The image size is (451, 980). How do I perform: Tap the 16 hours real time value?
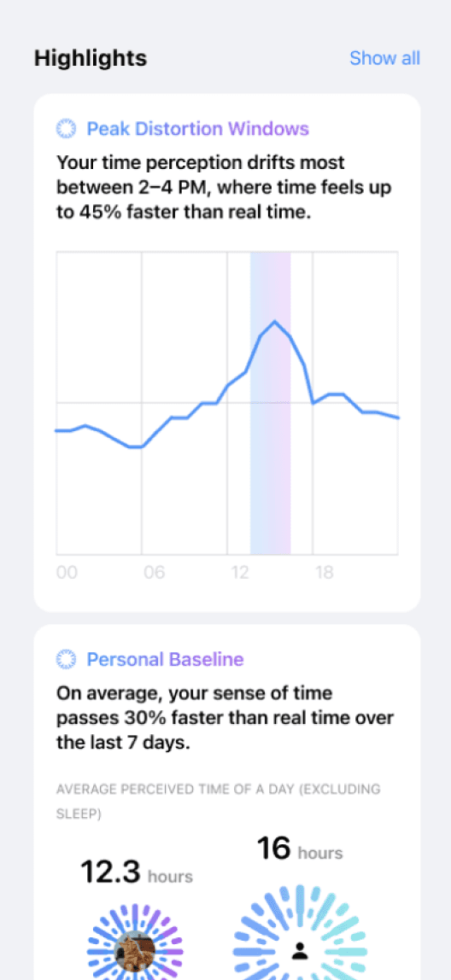pyautogui.click(x=300, y=849)
